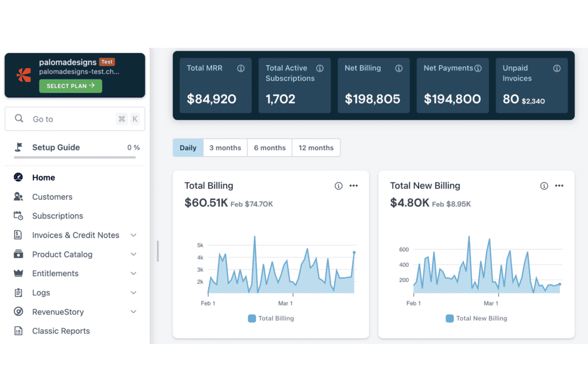The height and width of the screenshot is (392, 588).
Task: Click the Home dashboard icon
Action: 18,177
